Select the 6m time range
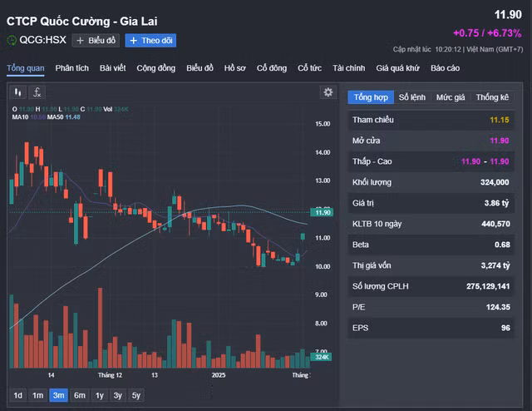 [79, 395]
